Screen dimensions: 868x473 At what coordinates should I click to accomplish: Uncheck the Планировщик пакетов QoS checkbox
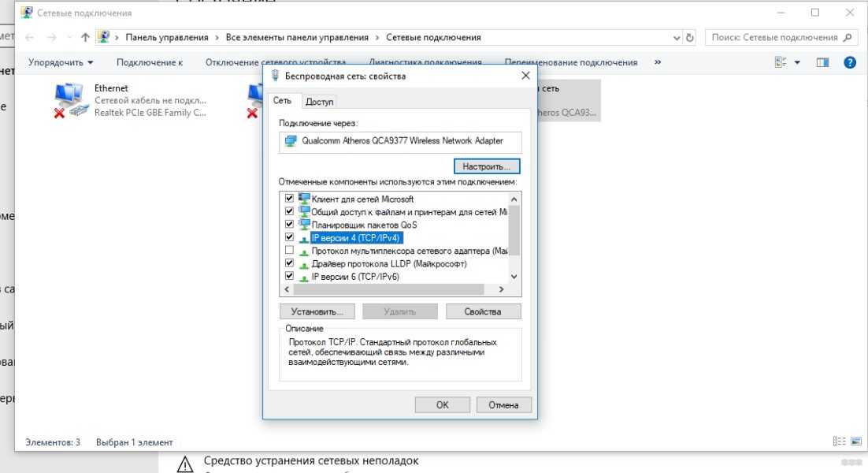(289, 225)
